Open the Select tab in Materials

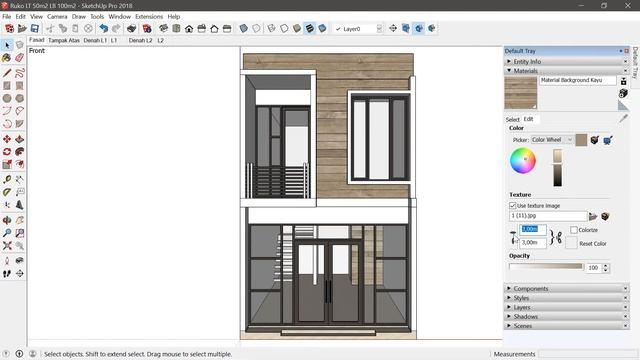click(513, 119)
